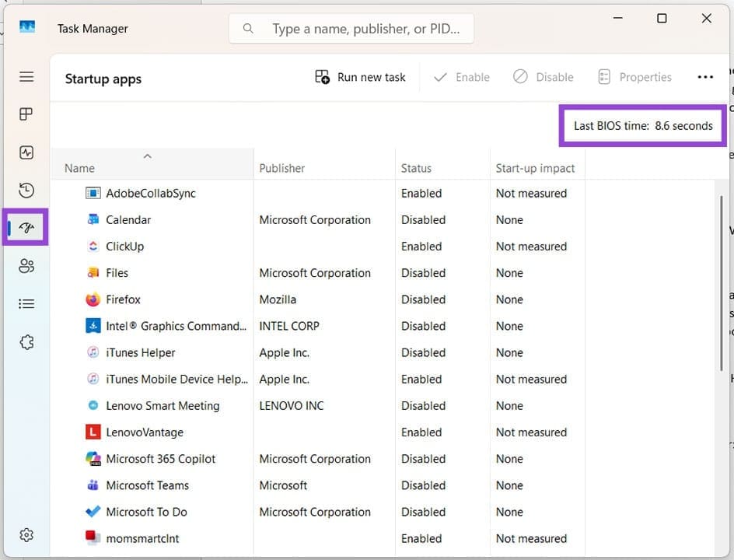Click the iTunes Mobile Device Helper icon
Image resolution: width=734 pixels, height=560 pixels.
pyautogui.click(x=93, y=378)
